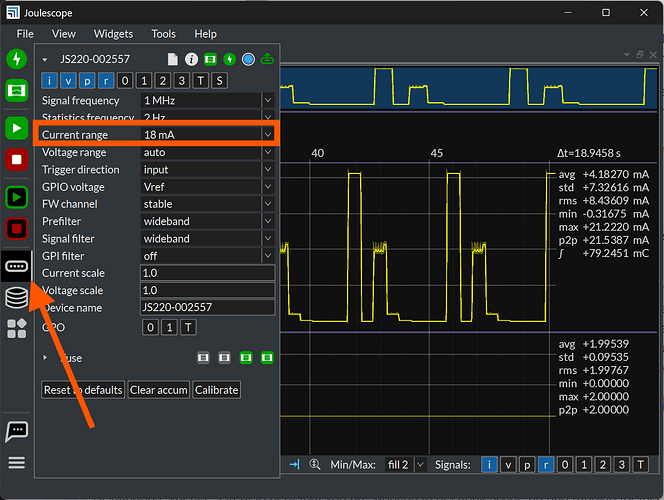Open the View menu
The width and height of the screenshot is (664, 500).
[x=64, y=34]
